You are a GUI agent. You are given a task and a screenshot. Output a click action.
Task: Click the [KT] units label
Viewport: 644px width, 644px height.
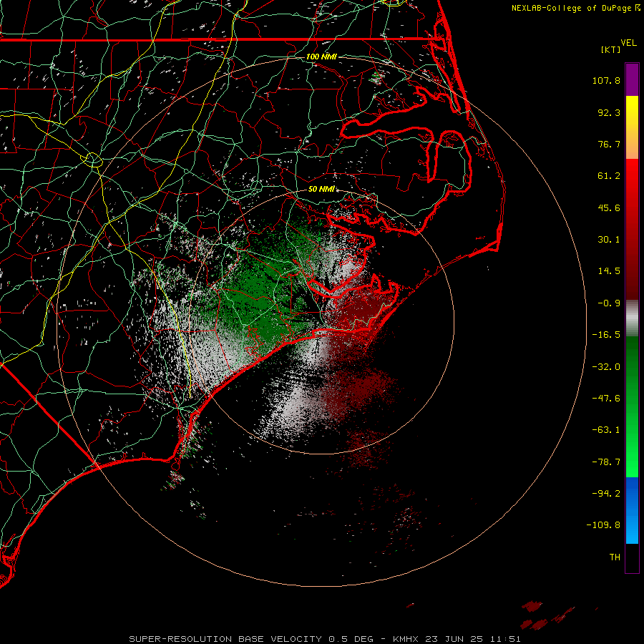tap(611, 49)
